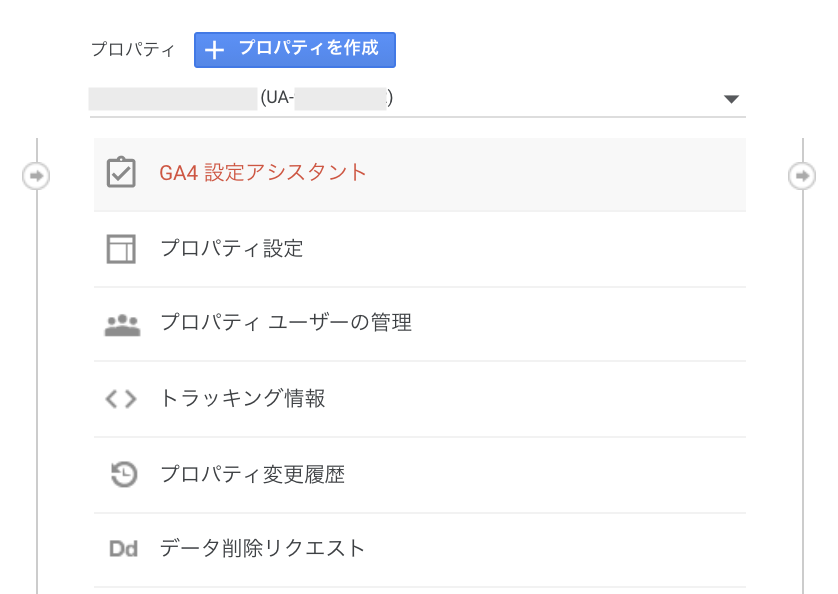Open プロパティ設定
Screen dimensions: 838x594
click(420, 249)
